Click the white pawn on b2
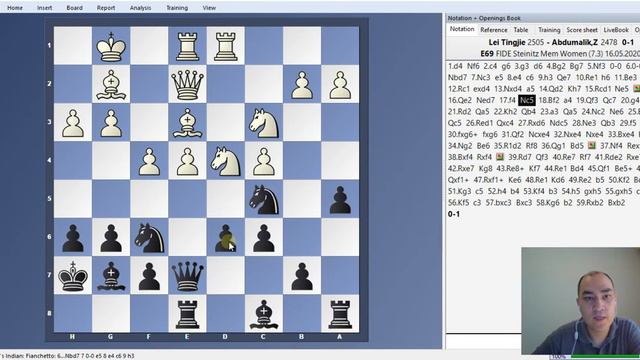This screenshot has height=360, width=640. 302,84
